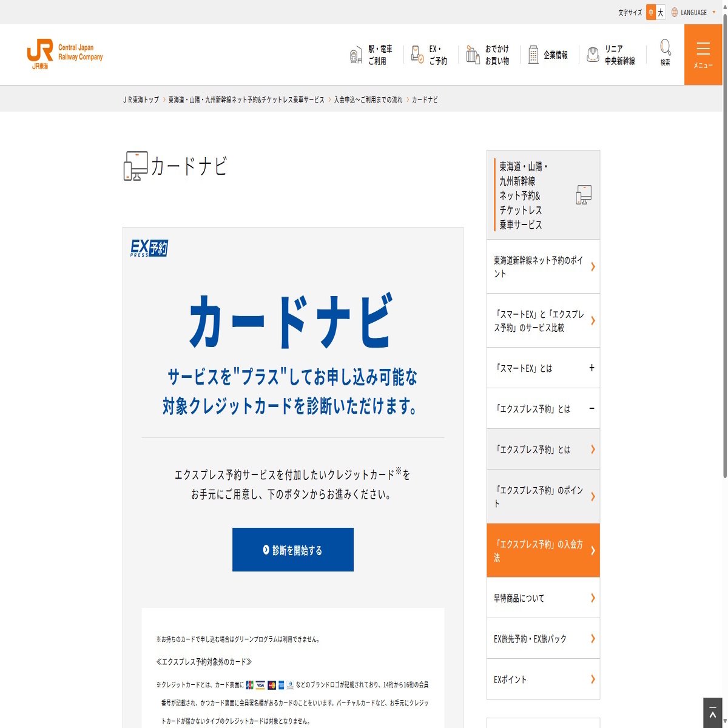728x728 pixels.
Task: Go to ＪＲ東海トップ via breadcrumb link
Action: [x=140, y=99]
